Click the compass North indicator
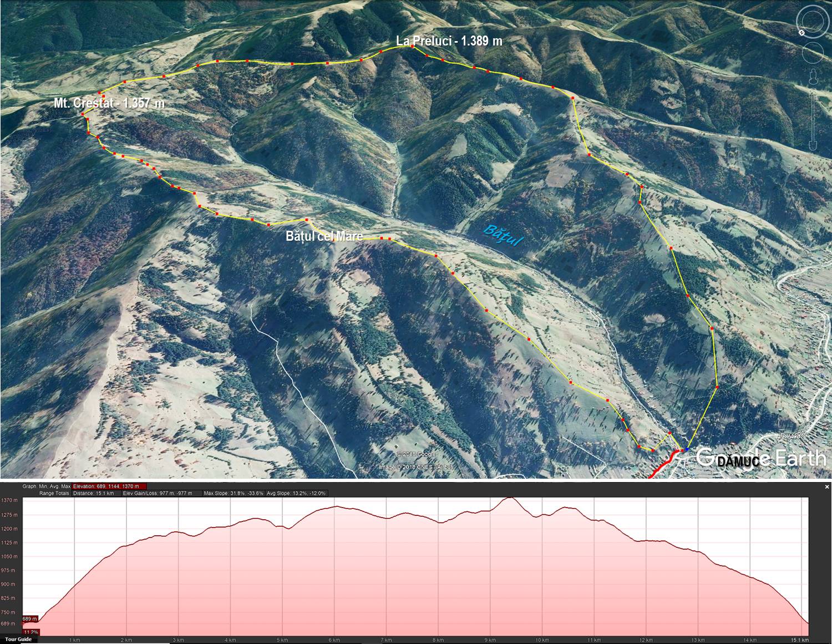This screenshot has width=832, height=644. point(801,33)
